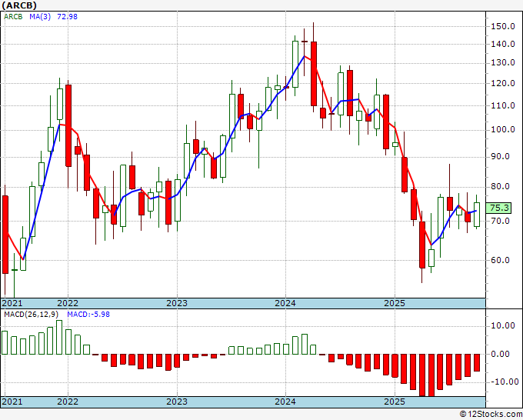Image resolution: width=523 pixels, height=420 pixels.
Task: Select the MACD:-5.98 value readout
Action: (x=88, y=315)
